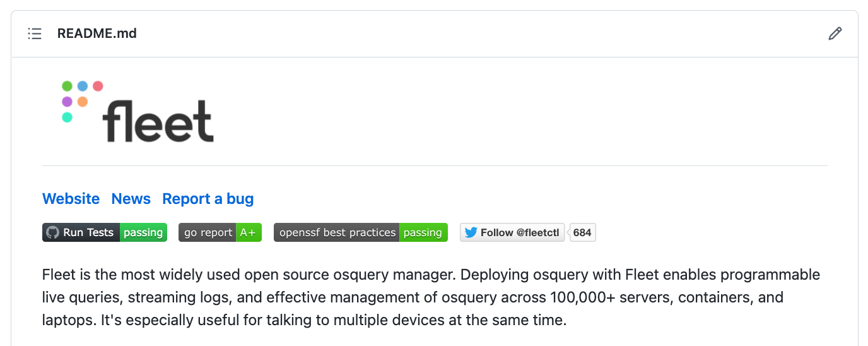This screenshot has height=346, width=868.
Task: Open the README table of contents icon
Action: 35,33
